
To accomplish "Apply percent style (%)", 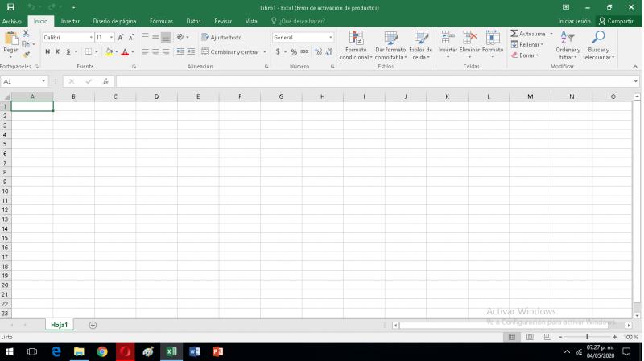I will pyautogui.click(x=294, y=51).
